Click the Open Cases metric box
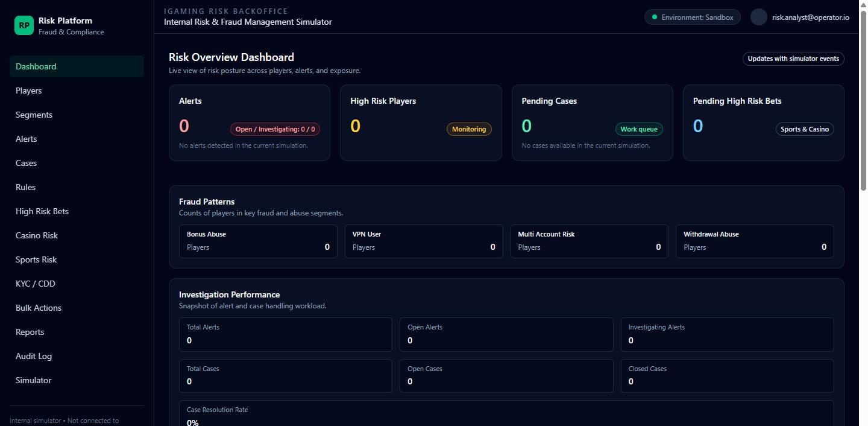 [506, 376]
